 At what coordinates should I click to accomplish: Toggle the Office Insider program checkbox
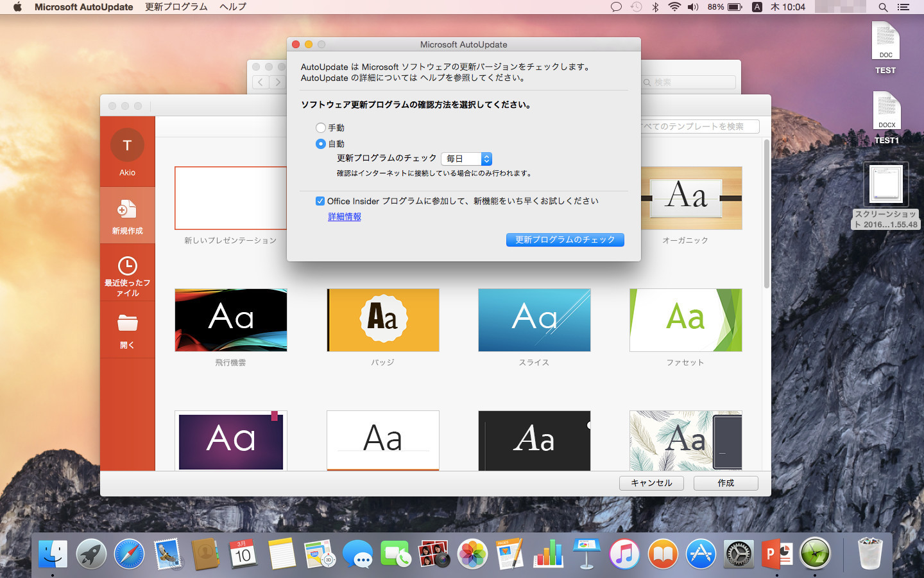[320, 201]
